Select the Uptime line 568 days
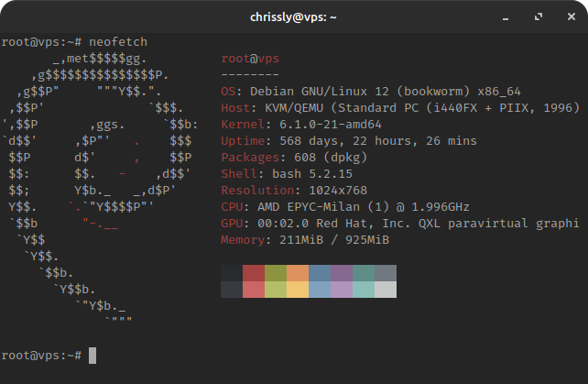Image resolution: width=588 pixels, height=384 pixels. click(349, 141)
